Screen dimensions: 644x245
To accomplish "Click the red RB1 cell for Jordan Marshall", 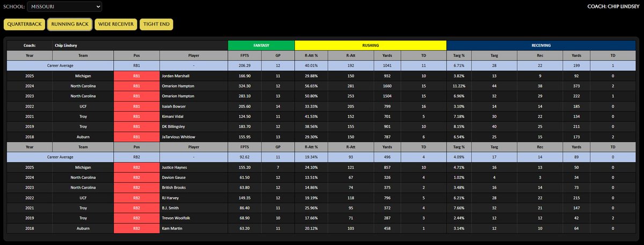I will [136, 76].
